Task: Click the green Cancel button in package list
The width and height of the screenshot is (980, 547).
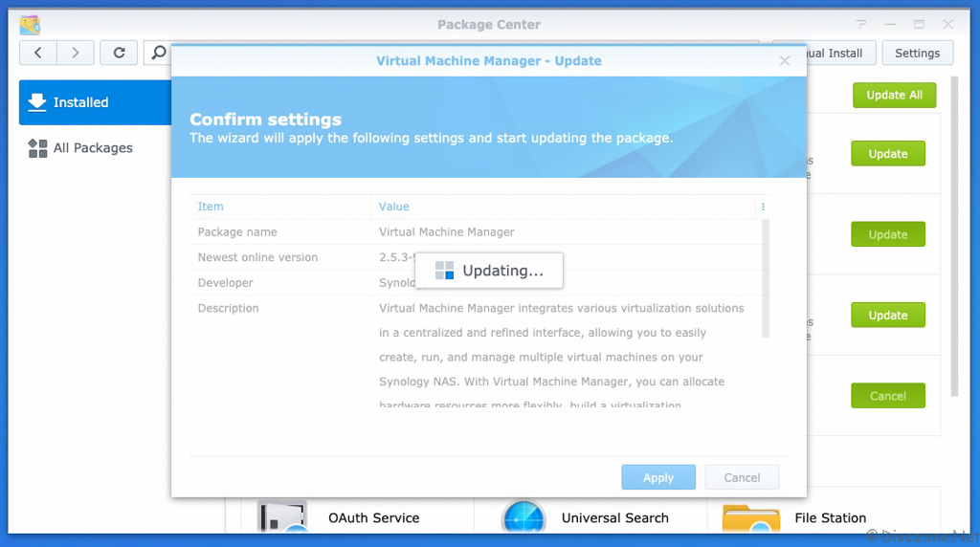Action: tap(887, 396)
